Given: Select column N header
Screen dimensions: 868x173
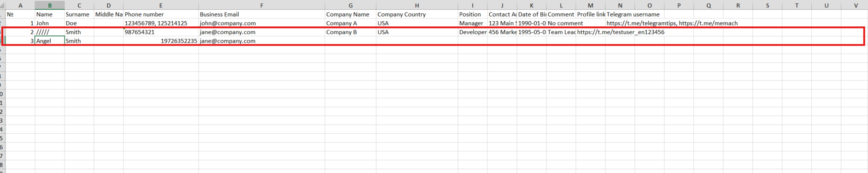Looking at the screenshot, I should 620,6.
